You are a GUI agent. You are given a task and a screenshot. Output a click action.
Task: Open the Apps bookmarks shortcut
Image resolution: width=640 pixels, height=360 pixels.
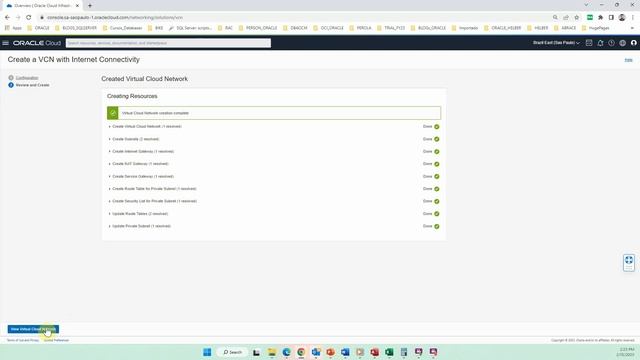(x=13, y=28)
